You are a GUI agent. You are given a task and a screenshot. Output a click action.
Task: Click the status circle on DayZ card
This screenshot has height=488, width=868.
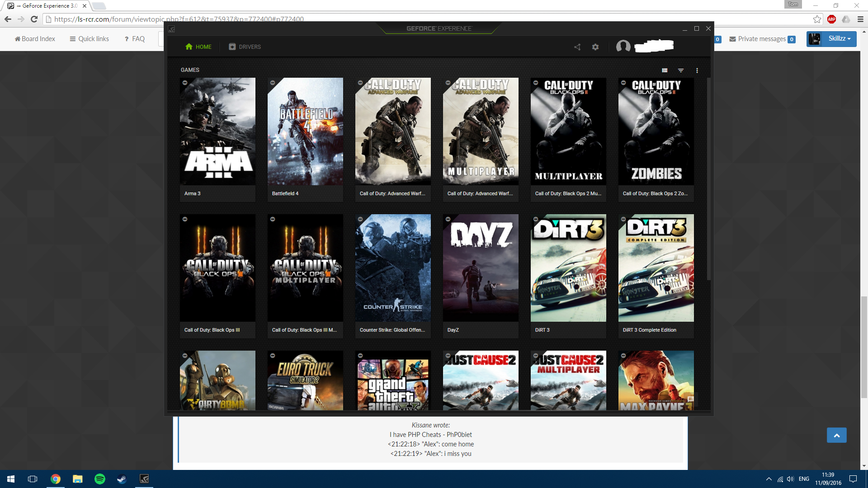coord(448,219)
